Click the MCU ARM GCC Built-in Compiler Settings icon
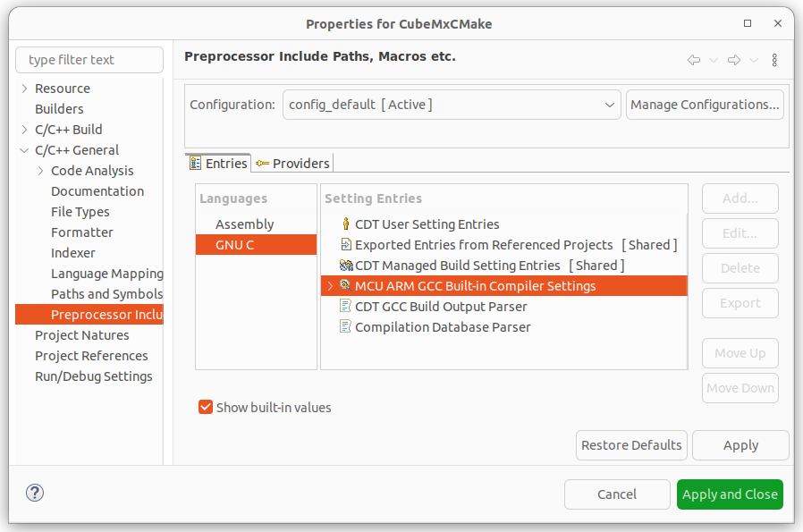Image resolution: width=803 pixels, height=532 pixels. [346, 285]
